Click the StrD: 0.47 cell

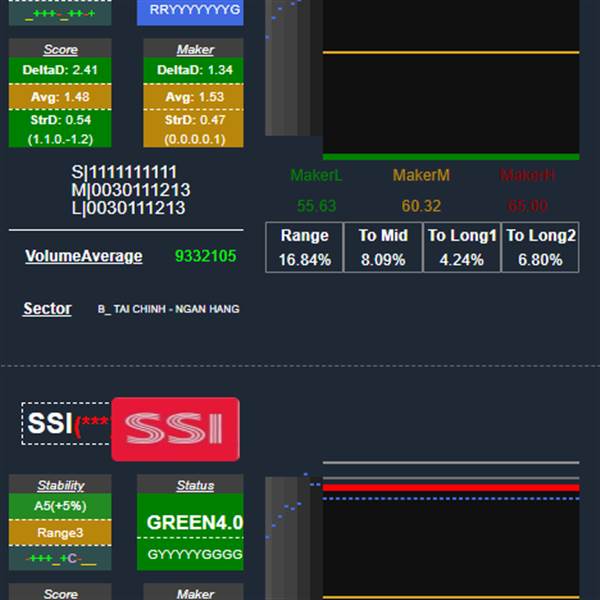(x=195, y=120)
